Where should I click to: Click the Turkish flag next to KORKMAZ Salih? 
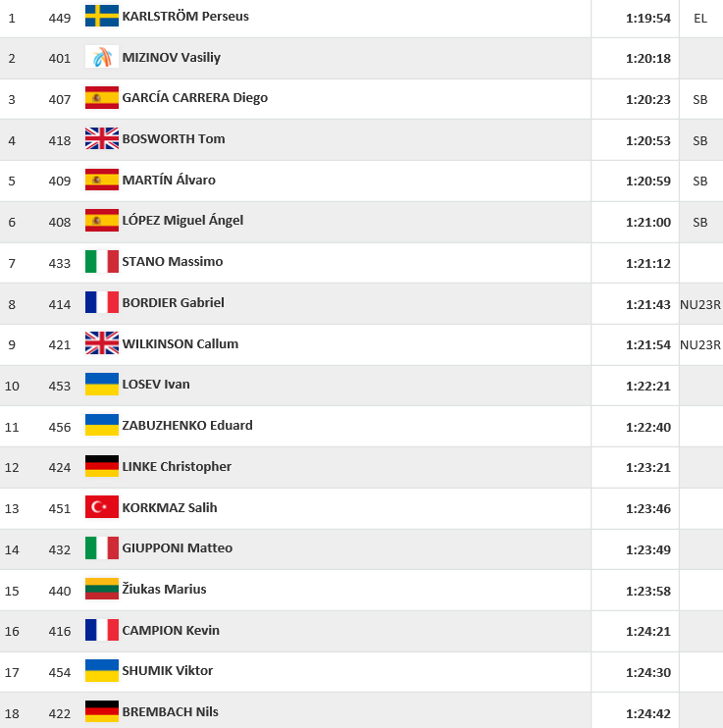tap(102, 507)
